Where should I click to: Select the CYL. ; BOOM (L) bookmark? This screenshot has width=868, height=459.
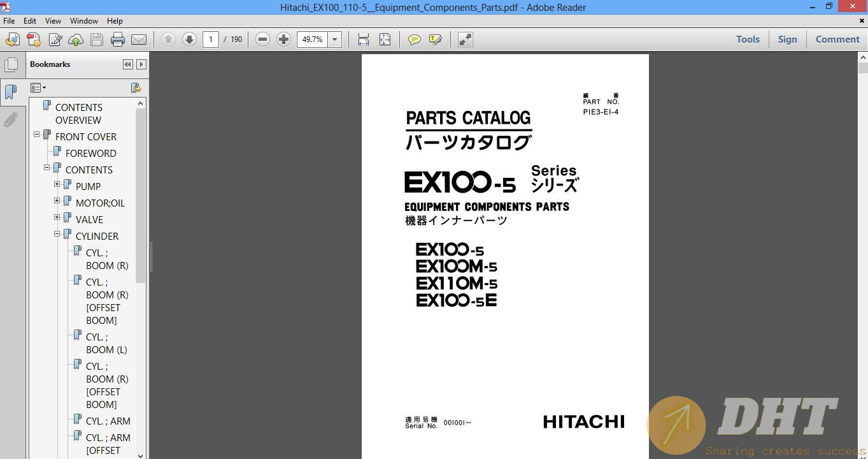pos(106,343)
